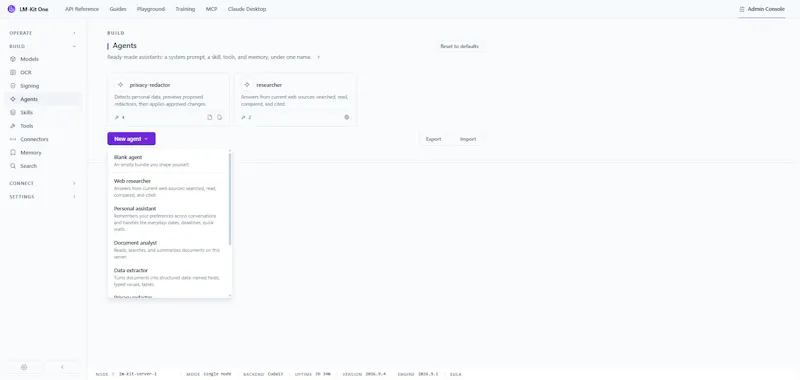
Task: Open the Search magnifier sidebar icon
Action: click(13, 166)
